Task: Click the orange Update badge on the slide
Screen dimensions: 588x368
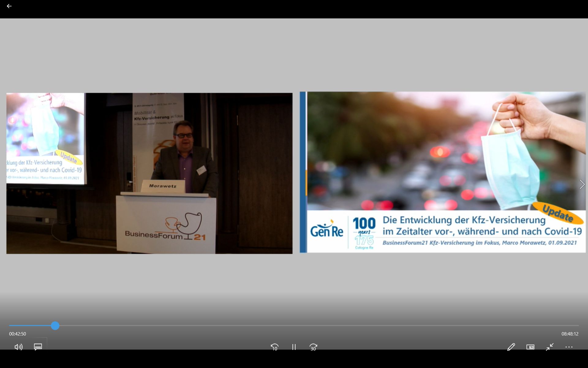Action: (x=558, y=213)
